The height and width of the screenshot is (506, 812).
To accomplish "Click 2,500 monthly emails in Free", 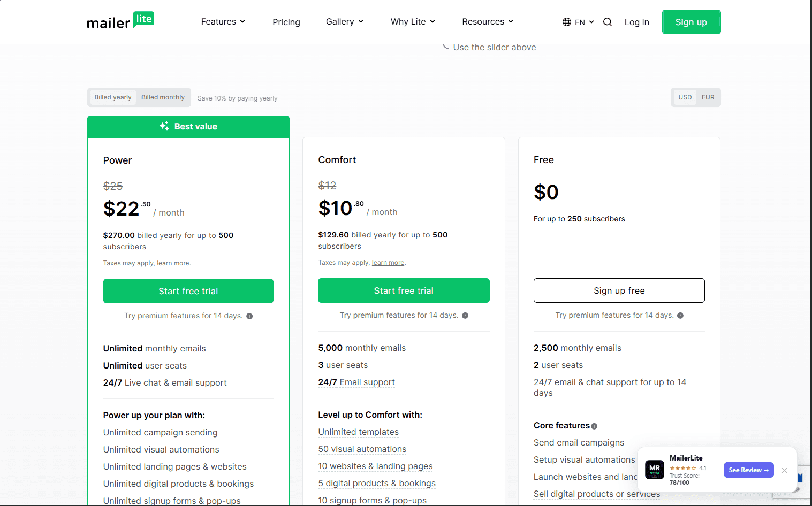I will (x=578, y=348).
